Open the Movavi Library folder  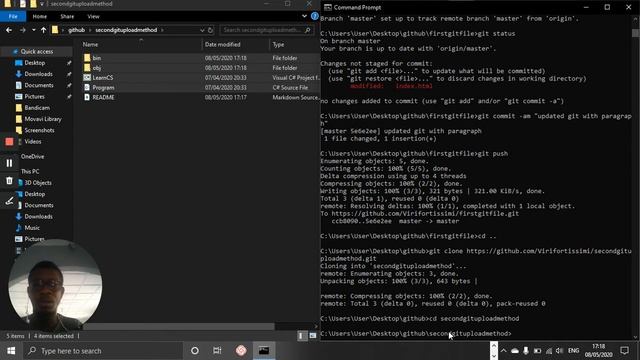click(x=42, y=119)
